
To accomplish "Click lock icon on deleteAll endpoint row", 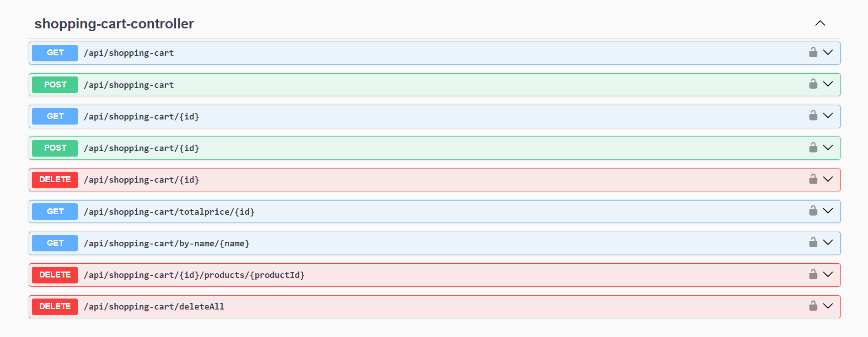I will click(x=813, y=306).
